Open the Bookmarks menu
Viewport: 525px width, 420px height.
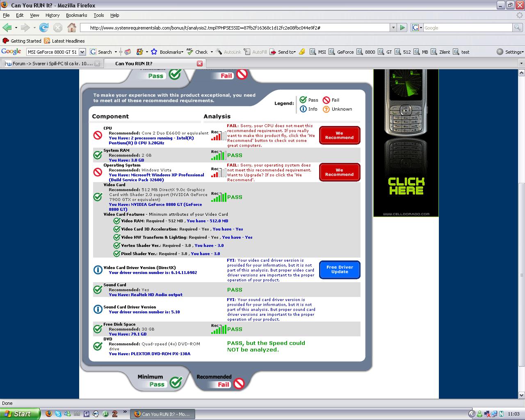[x=76, y=15]
